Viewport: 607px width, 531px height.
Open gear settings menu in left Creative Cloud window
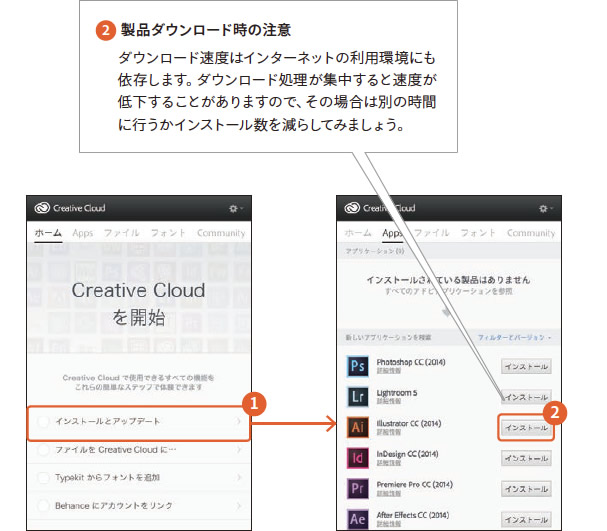235,208
